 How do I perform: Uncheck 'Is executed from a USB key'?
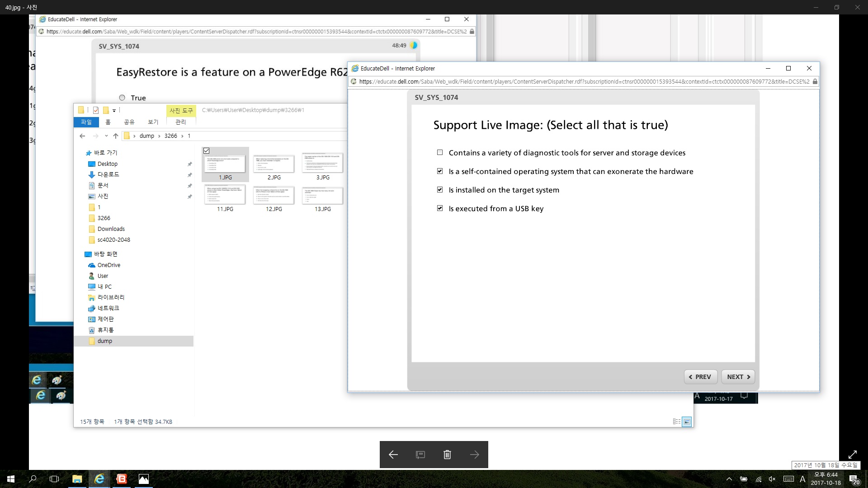click(x=440, y=208)
